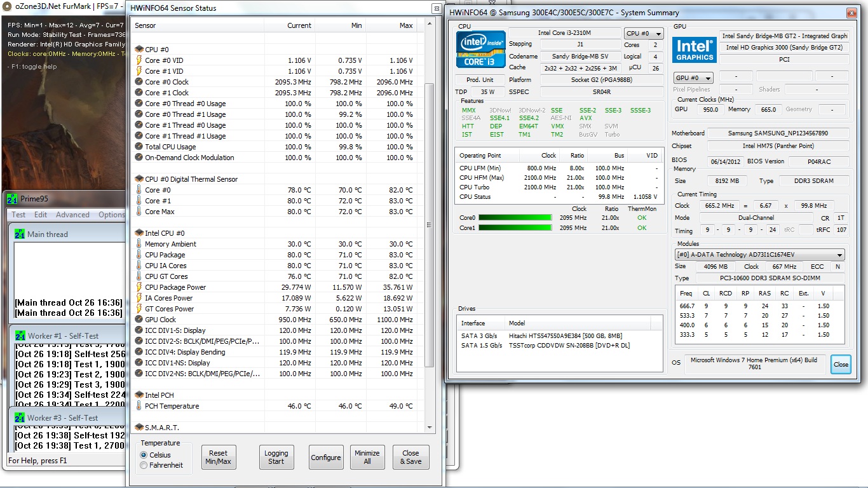Click the thermometer icon beside Core Max
Viewport: 868px width, 488px height.
(139, 212)
